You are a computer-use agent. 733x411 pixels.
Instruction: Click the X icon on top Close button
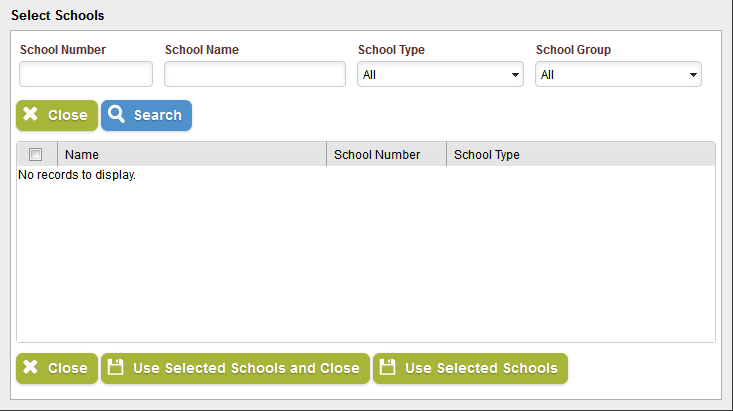click(x=31, y=115)
